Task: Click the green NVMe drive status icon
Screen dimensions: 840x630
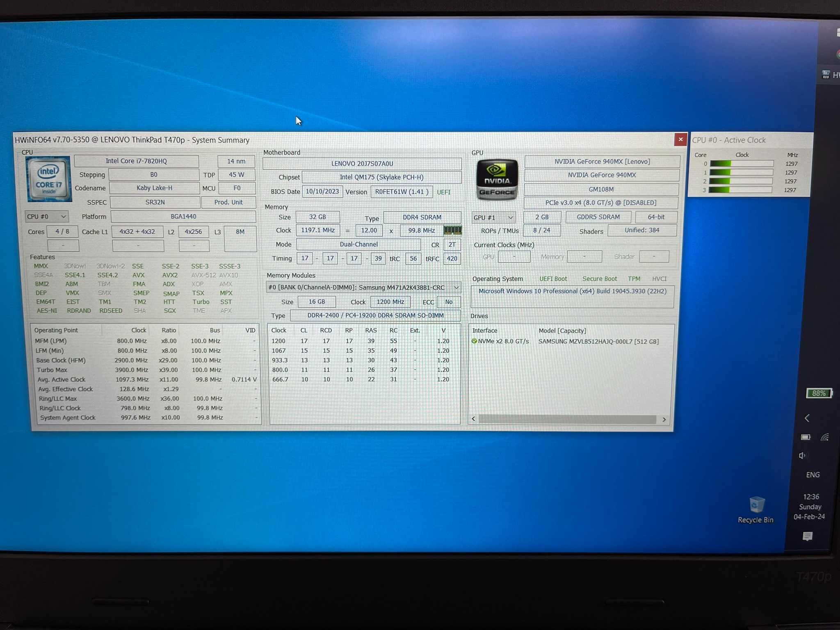Action: click(x=474, y=341)
